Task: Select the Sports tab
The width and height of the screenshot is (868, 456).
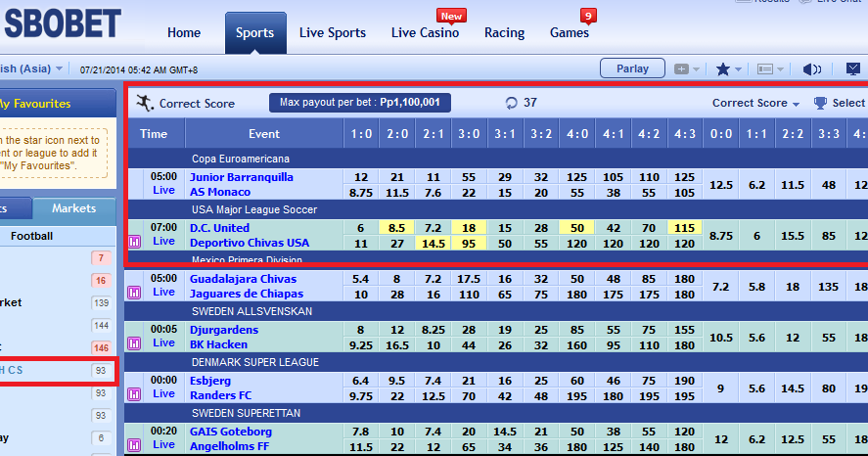Action: click(255, 32)
